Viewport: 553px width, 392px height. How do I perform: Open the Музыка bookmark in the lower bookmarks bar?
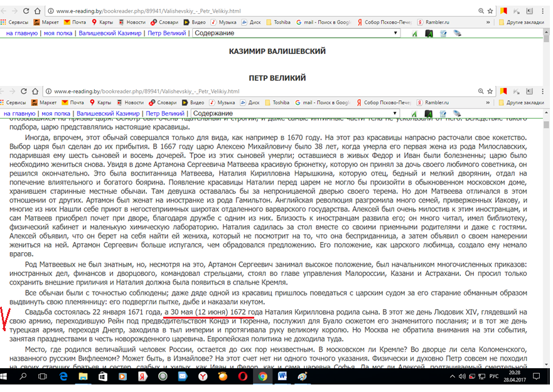pyautogui.click(x=222, y=103)
